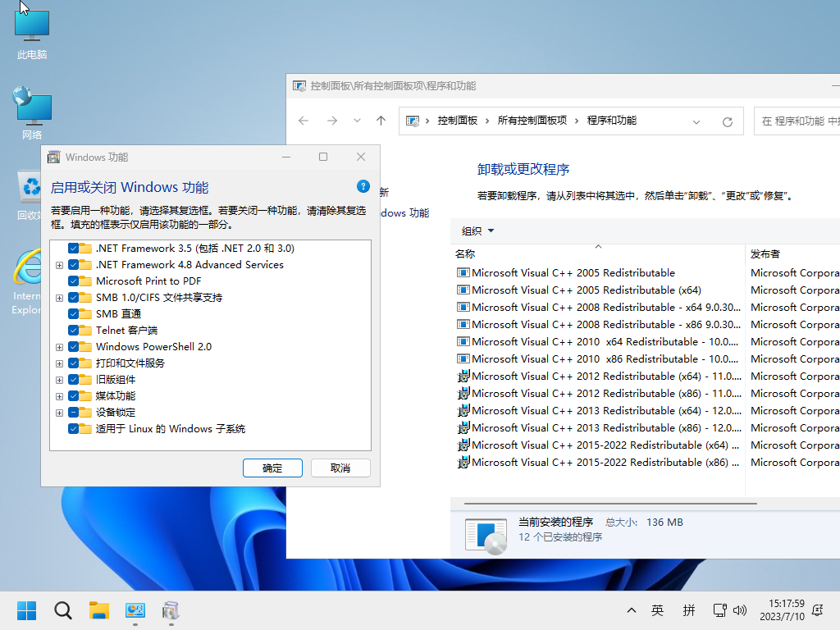Click the network status tray icon
Image resolution: width=840 pixels, height=630 pixels.
point(719,610)
